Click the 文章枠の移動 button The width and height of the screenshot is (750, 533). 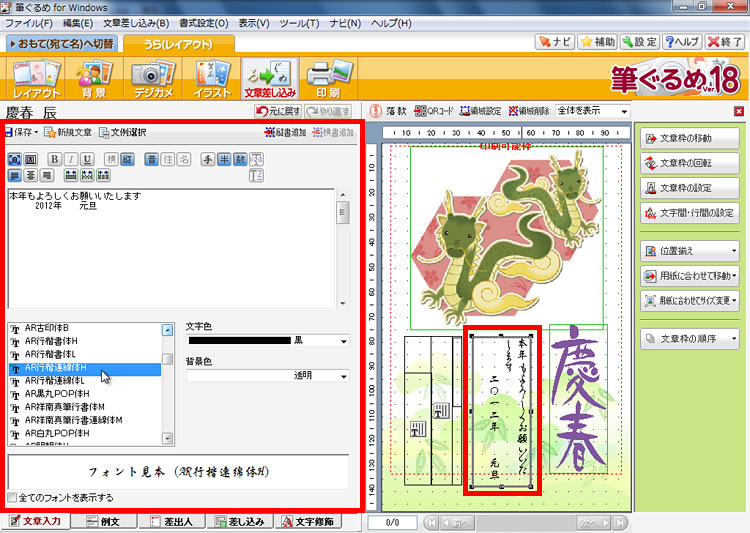pos(690,138)
